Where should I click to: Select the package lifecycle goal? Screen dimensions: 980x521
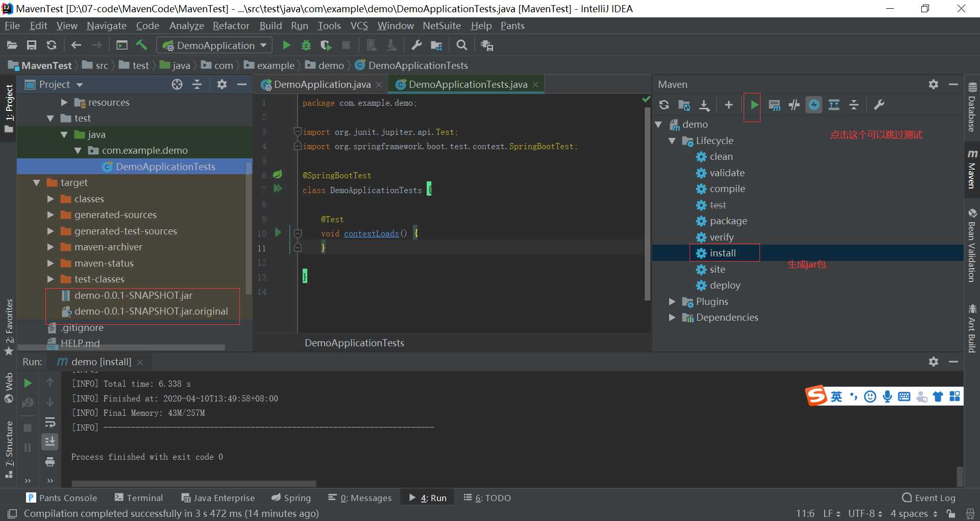pos(728,221)
